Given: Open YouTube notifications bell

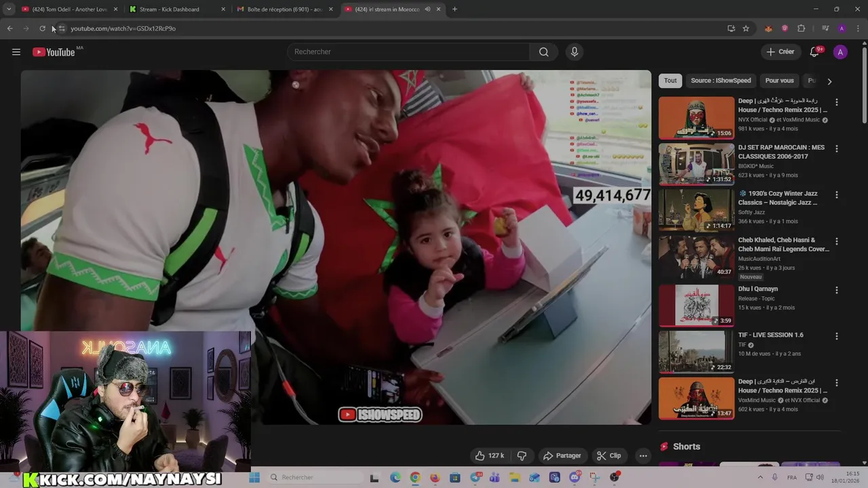Looking at the screenshot, I should (x=814, y=52).
